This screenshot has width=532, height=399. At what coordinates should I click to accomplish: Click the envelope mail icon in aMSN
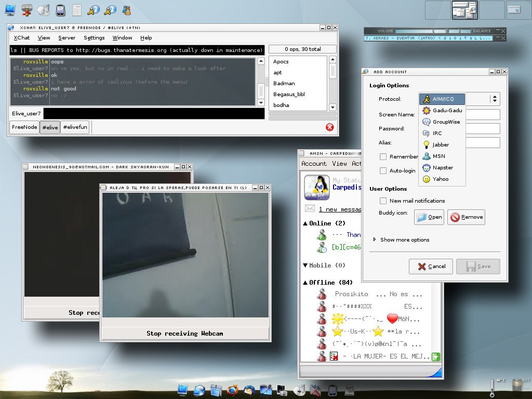310,209
